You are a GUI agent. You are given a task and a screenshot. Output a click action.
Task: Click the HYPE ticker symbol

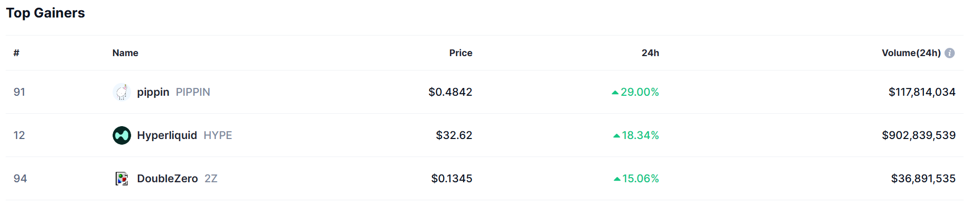click(217, 135)
